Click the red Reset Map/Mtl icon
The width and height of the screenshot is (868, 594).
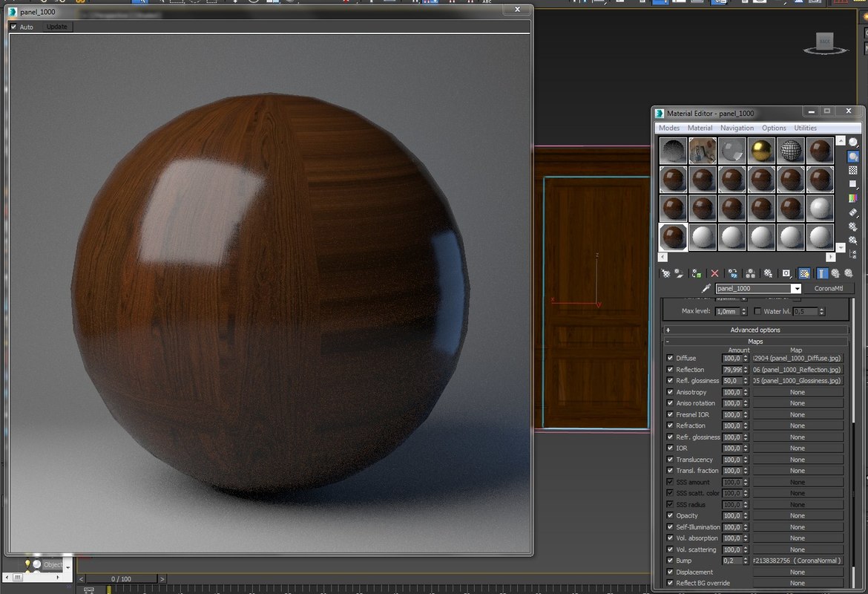(714, 274)
